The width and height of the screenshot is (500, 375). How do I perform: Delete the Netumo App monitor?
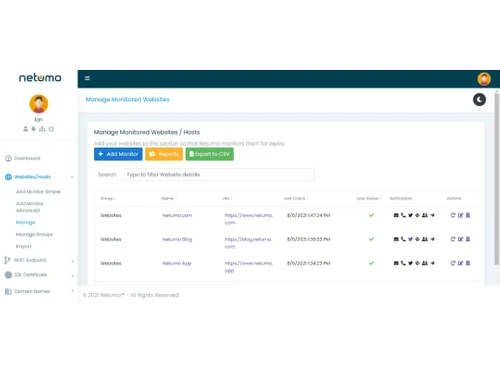point(468,263)
